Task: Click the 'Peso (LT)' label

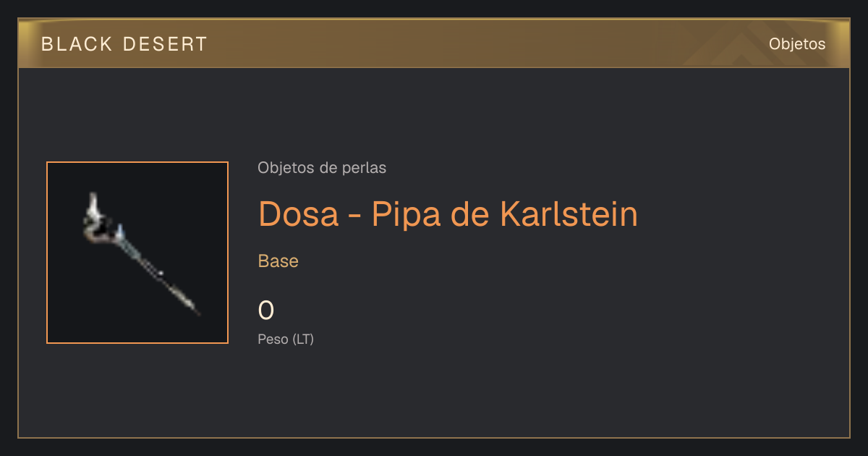Action: coord(286,339)
